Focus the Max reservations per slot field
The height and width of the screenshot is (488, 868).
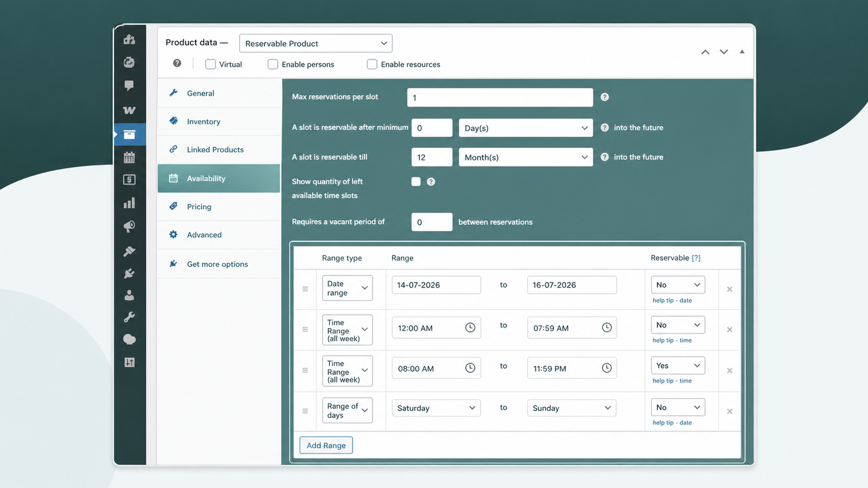(500, 98)
